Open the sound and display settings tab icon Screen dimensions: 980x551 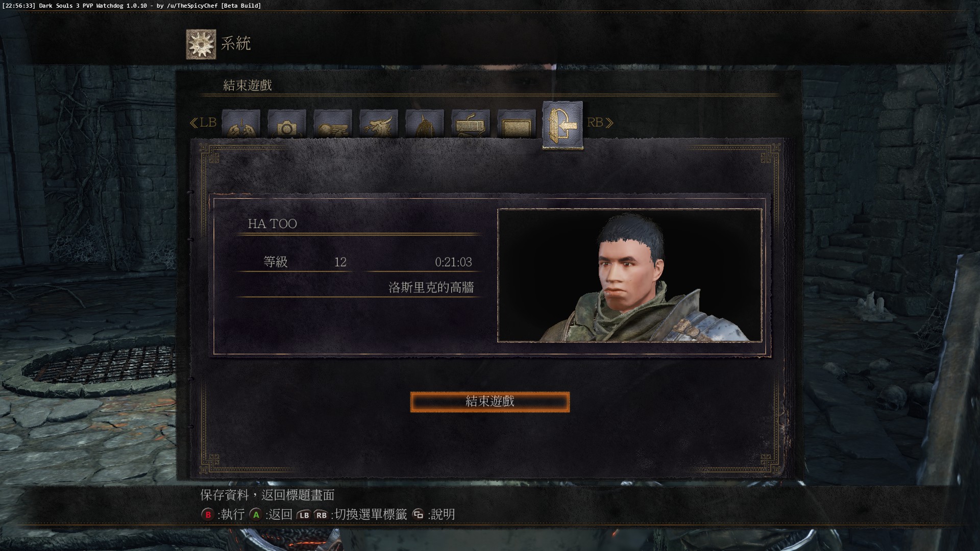tap(333, 123)
